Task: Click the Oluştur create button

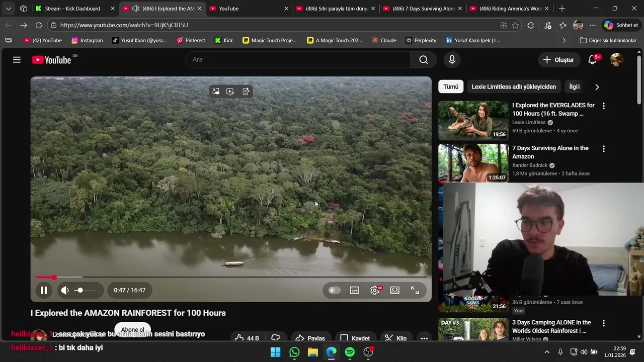Action: pos(558,60)
